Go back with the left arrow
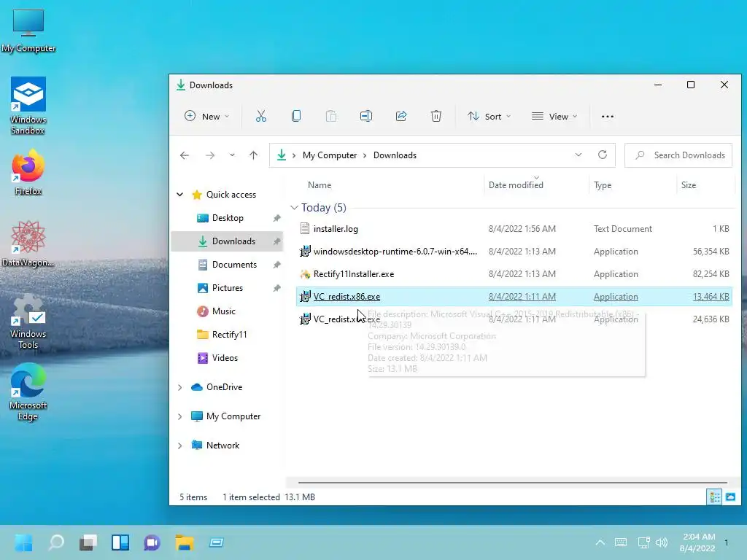 pos(185,155)
